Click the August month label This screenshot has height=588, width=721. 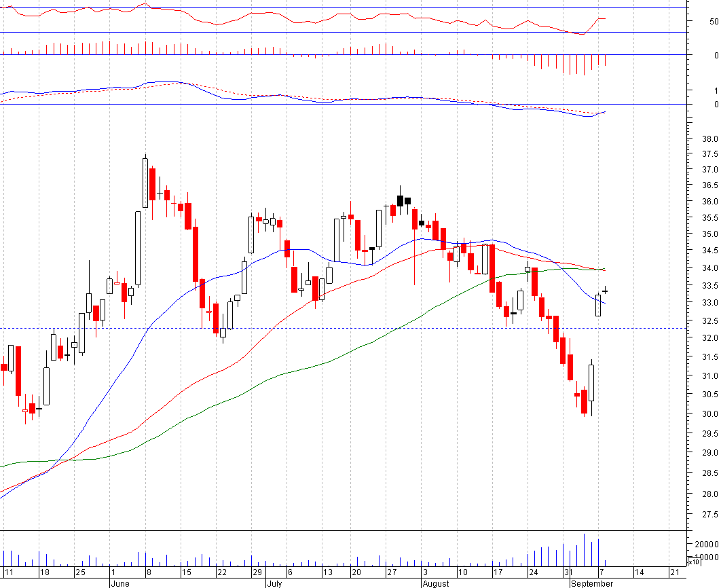(x=436, y=584)
